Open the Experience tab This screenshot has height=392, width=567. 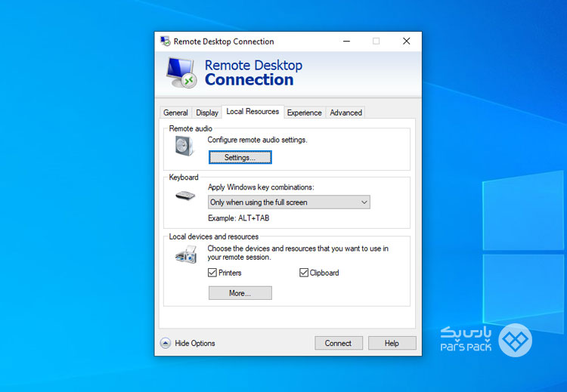point(305,113)
